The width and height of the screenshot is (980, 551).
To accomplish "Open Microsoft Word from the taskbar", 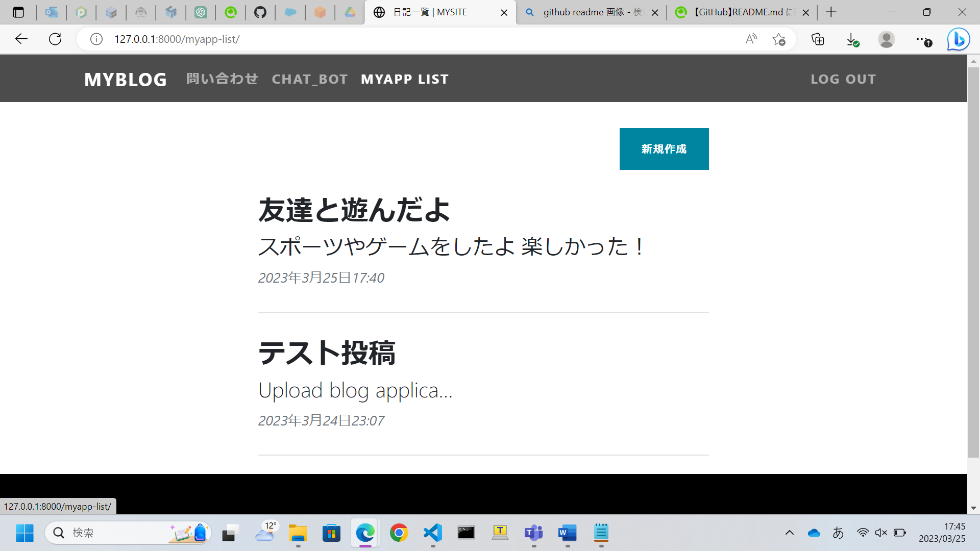I will (567, 533).
